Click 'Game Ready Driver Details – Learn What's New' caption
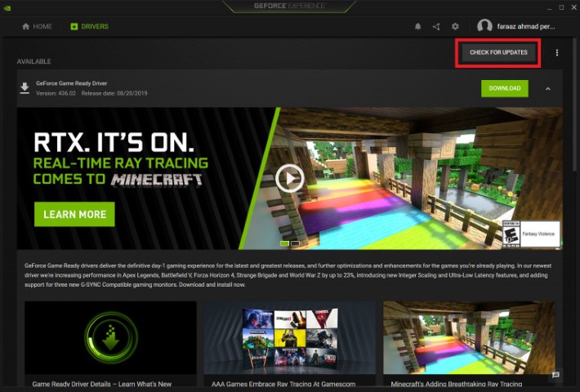This screenshot has height=392, width=580. pyautogui.click(x=102, y=384)
